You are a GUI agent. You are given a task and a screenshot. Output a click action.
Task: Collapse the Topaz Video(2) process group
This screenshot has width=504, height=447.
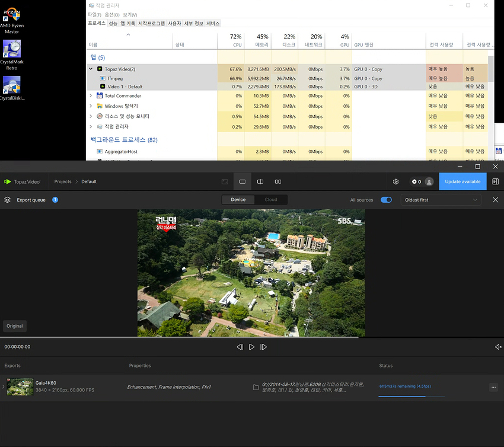[91, 69]
